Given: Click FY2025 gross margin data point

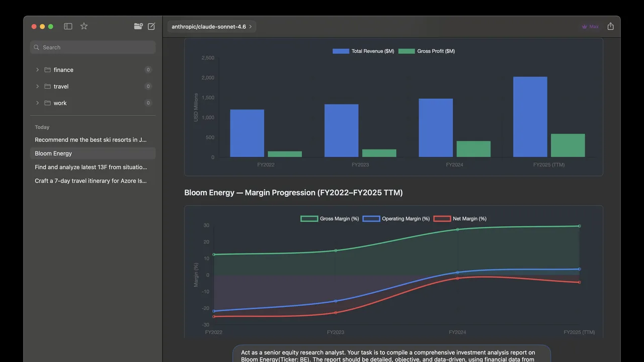Looking at the screenshot, I should point(579,226).
